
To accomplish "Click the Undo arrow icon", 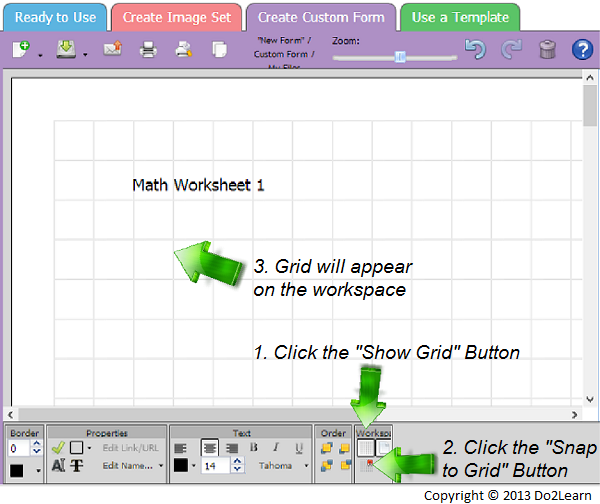I will 477,50.
